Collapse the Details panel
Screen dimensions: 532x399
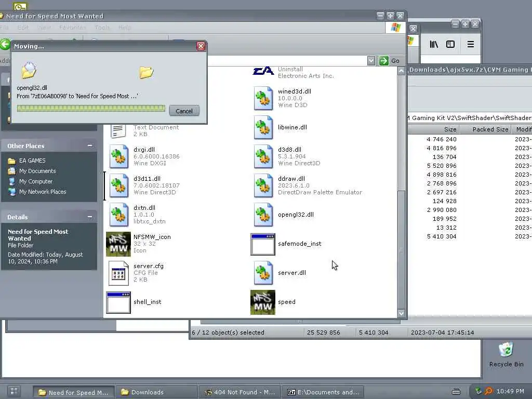[x=90, y=217]
